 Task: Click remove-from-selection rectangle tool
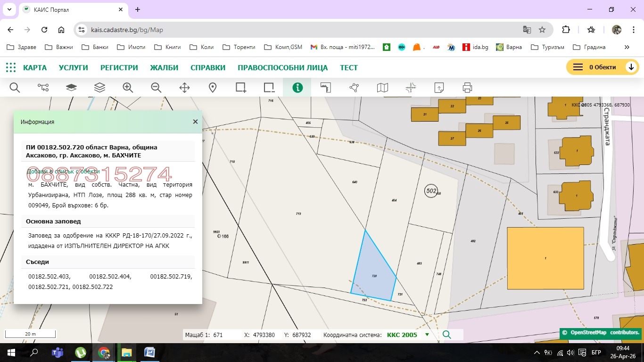pyautogui.click(x=269, y=88)
